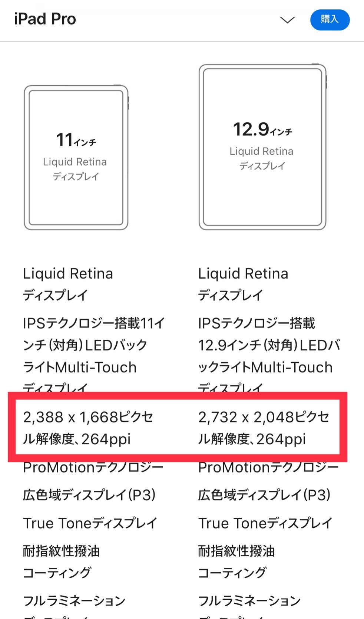Tap the blue 購入 buy button
Screen dimensions: 364x619
coord(330,20)
